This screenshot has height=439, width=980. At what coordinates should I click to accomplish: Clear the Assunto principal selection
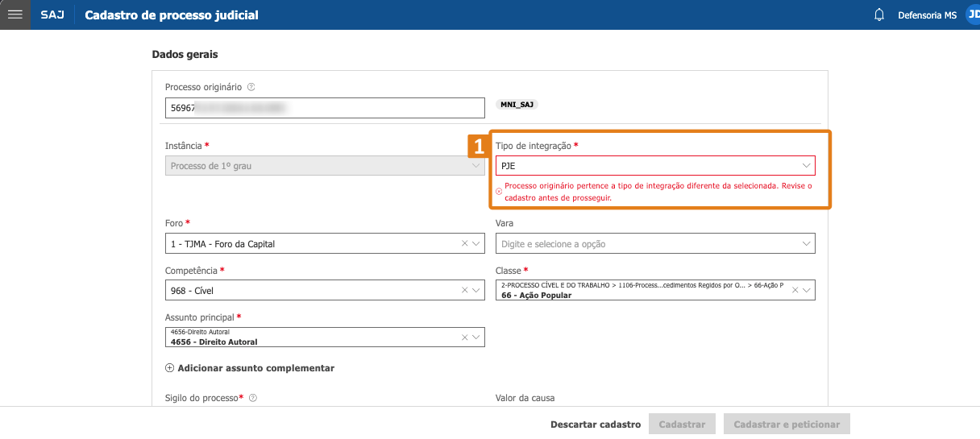pos(464,337)
